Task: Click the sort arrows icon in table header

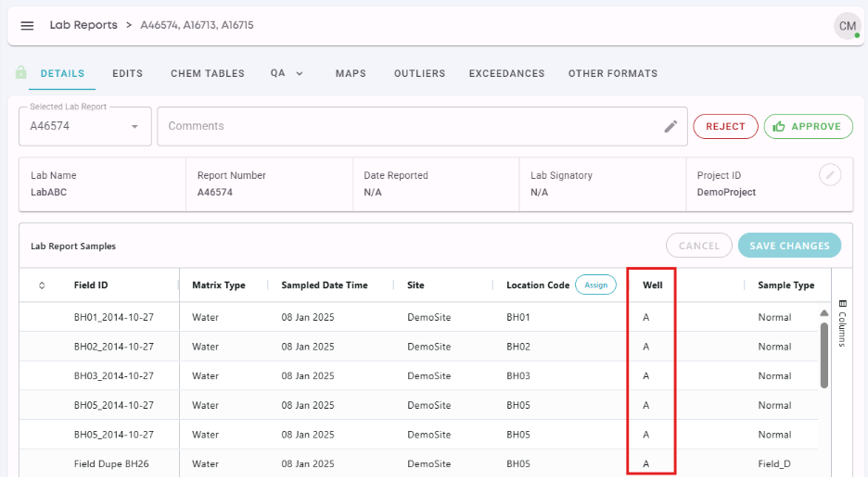Action: (x=42, y=285)
